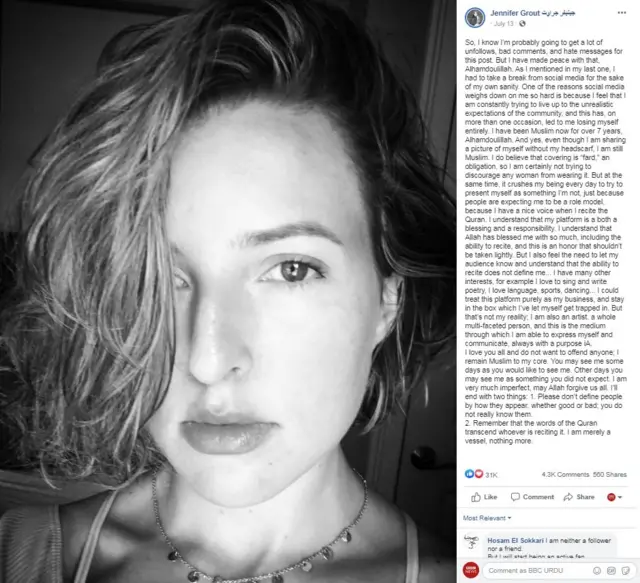The width and height of the screenshot is (640, 583).
Task: Open the commenting-as page selector dropdown
Action: click(614, 497)
